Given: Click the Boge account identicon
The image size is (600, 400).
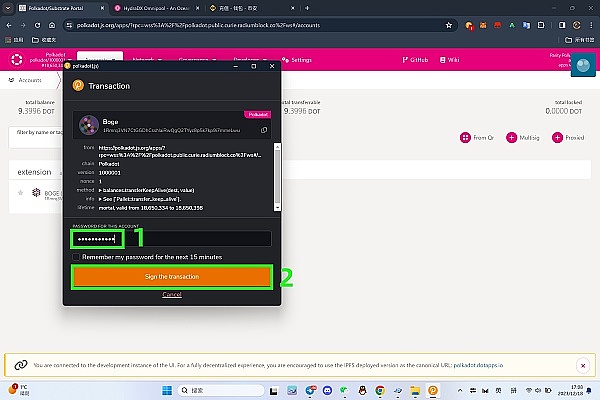Looking at the screenshot, I should [x=85, y=125].
